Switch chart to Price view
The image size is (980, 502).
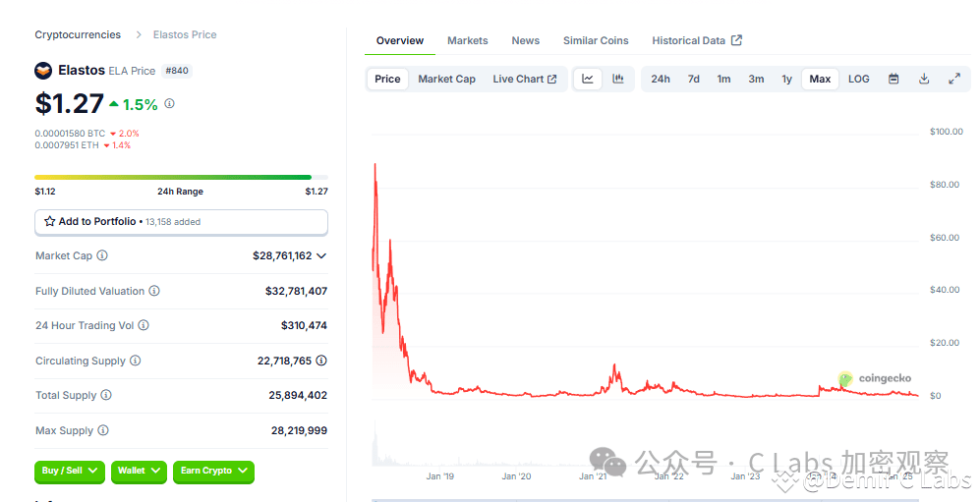[387, 79]
